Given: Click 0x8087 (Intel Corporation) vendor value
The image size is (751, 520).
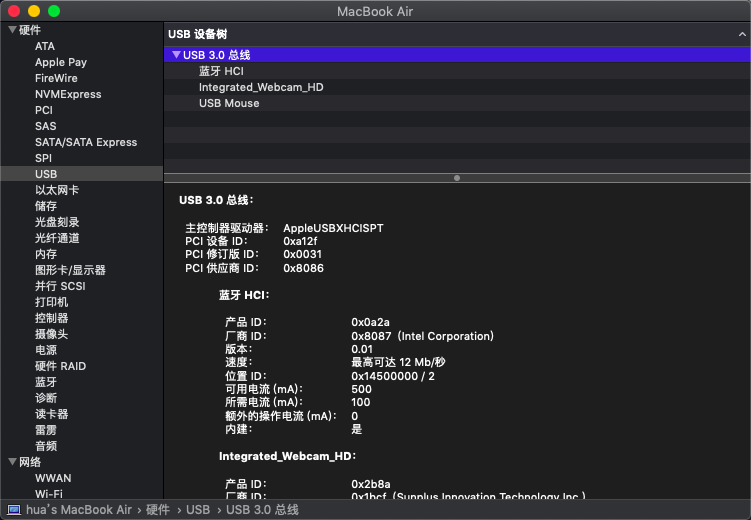Looking at the screenshot, I should click(422, 336).
